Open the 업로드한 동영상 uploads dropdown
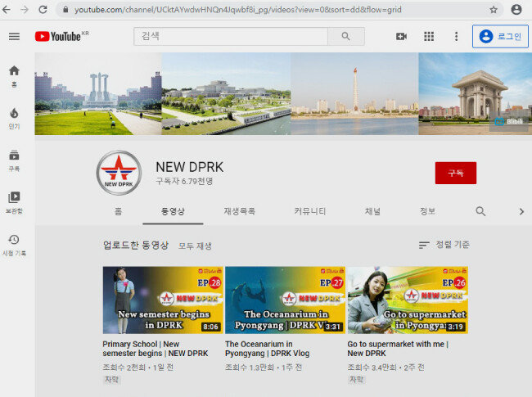This screenshot has width=532, height=397. point(136,245)
